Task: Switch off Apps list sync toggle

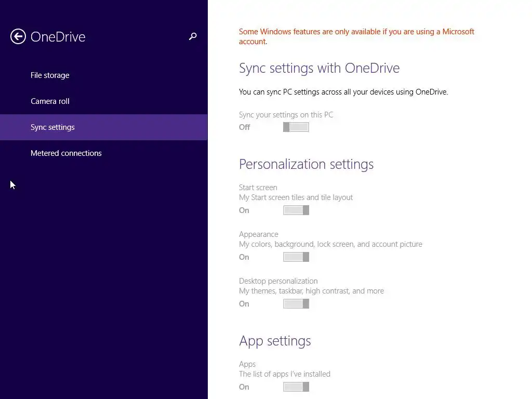Action: 296,387
